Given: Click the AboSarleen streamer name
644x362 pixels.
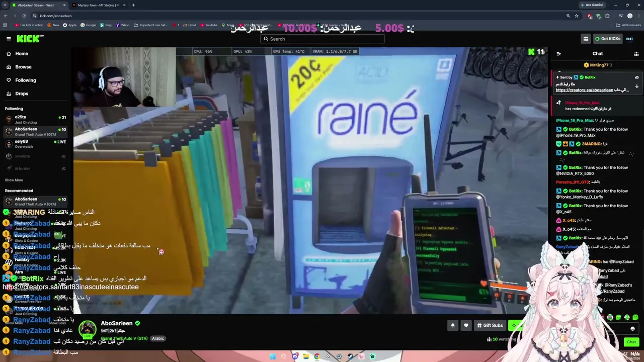Looking at the screenshot, I should click(x=117, y=323).
